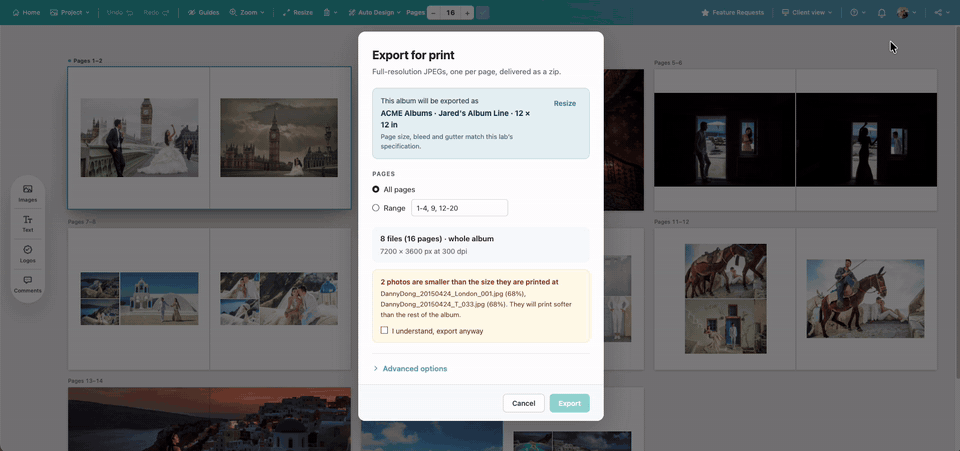Image resolution: width=960 pixels, height=451 pixels.
Task: Open the Comments panel in sidebar
Action: click(x=28, y=284)
